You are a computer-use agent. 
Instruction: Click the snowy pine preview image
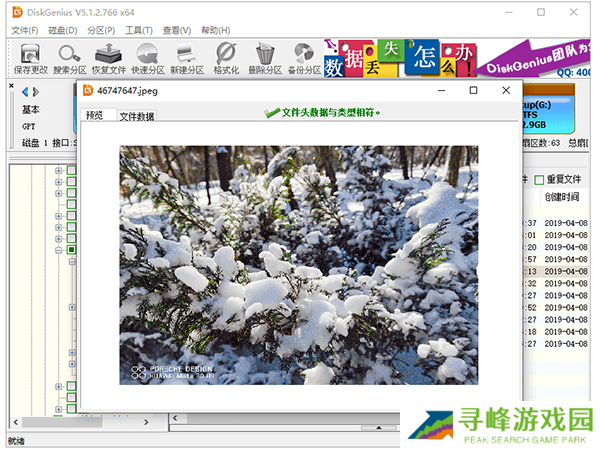pos(298,265)
